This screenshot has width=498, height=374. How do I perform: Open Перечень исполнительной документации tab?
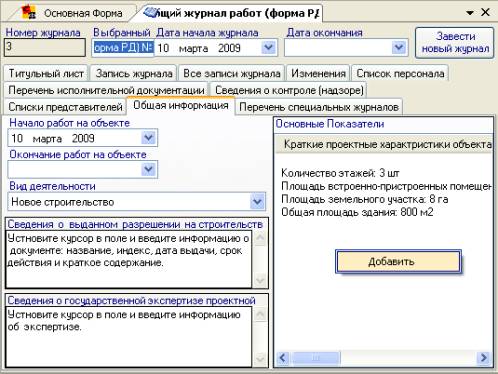tap(106, 90)
